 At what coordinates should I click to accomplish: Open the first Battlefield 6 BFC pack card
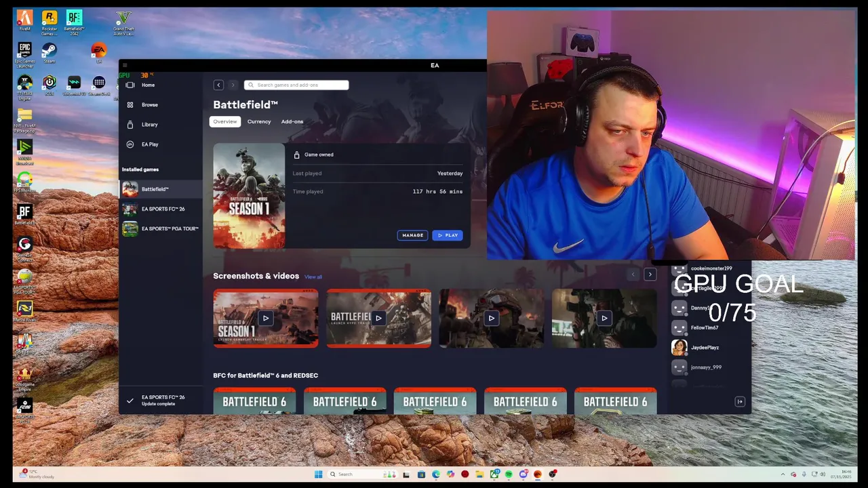click(254, 401)
